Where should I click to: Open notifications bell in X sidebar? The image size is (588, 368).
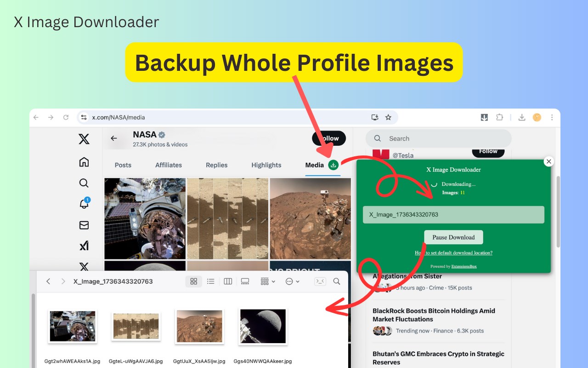[84, 204]
